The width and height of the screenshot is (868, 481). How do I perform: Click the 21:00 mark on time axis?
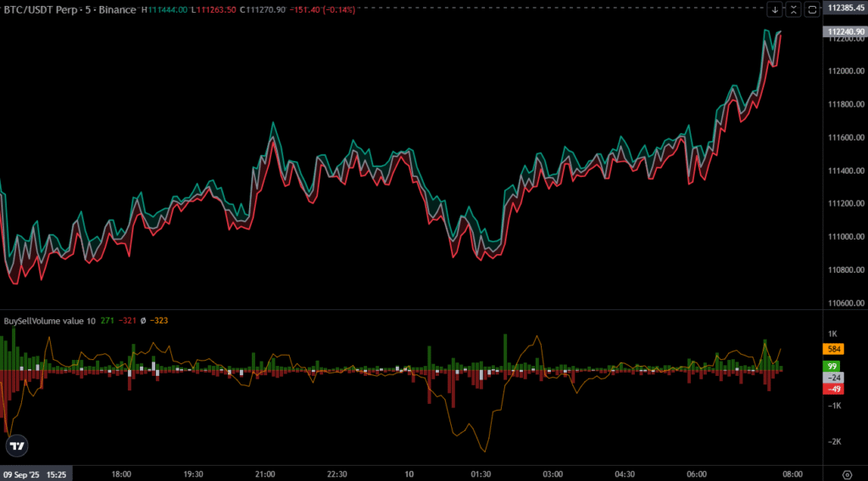coord(265,474)
